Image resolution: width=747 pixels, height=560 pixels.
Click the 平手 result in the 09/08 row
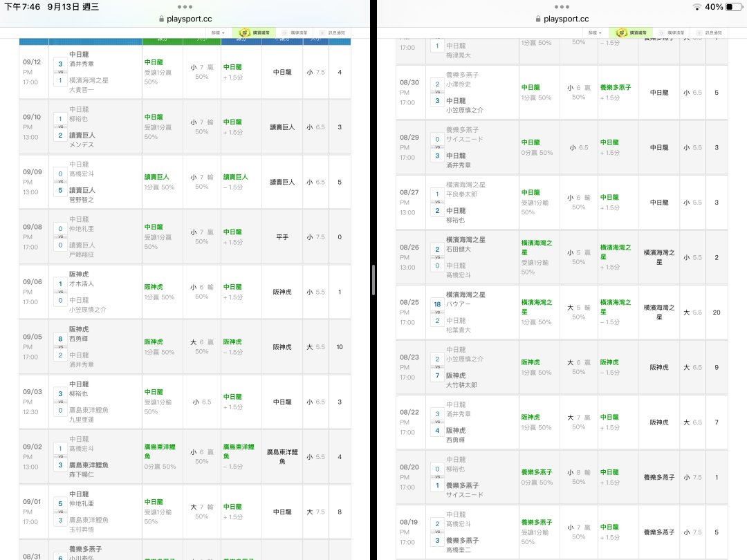pyautogui.click(x=282, y=236)
